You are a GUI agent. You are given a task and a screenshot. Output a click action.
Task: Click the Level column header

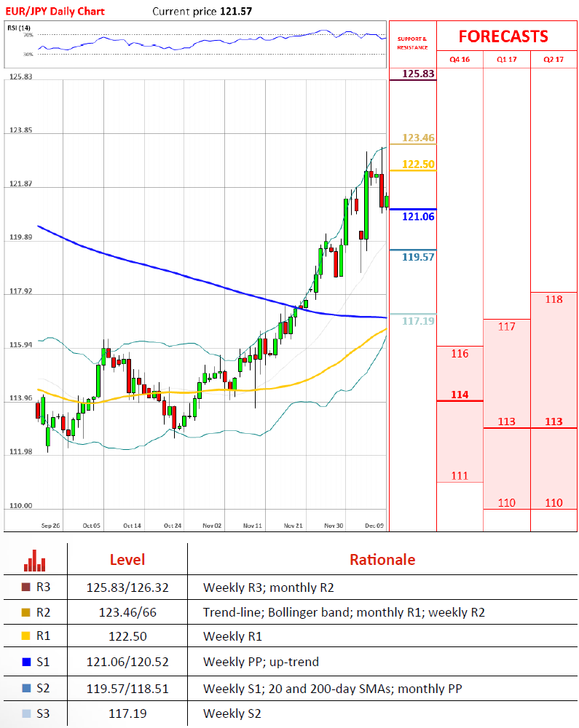tap(127, 559)
